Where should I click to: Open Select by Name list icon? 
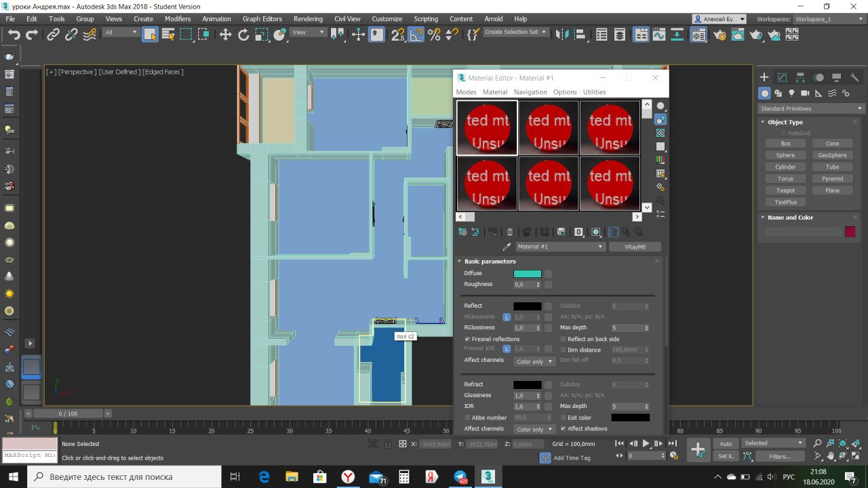[168, 35]
